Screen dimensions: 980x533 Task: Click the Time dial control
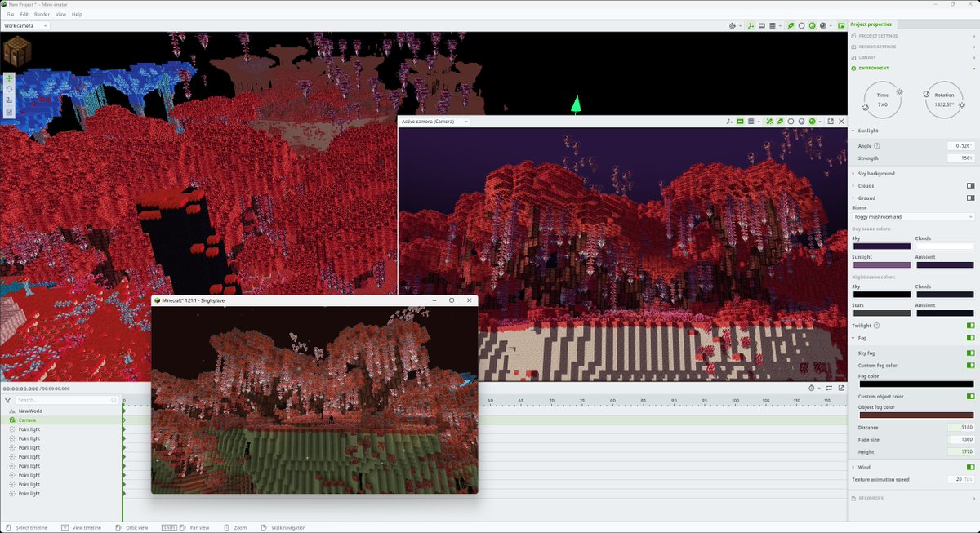883,100
